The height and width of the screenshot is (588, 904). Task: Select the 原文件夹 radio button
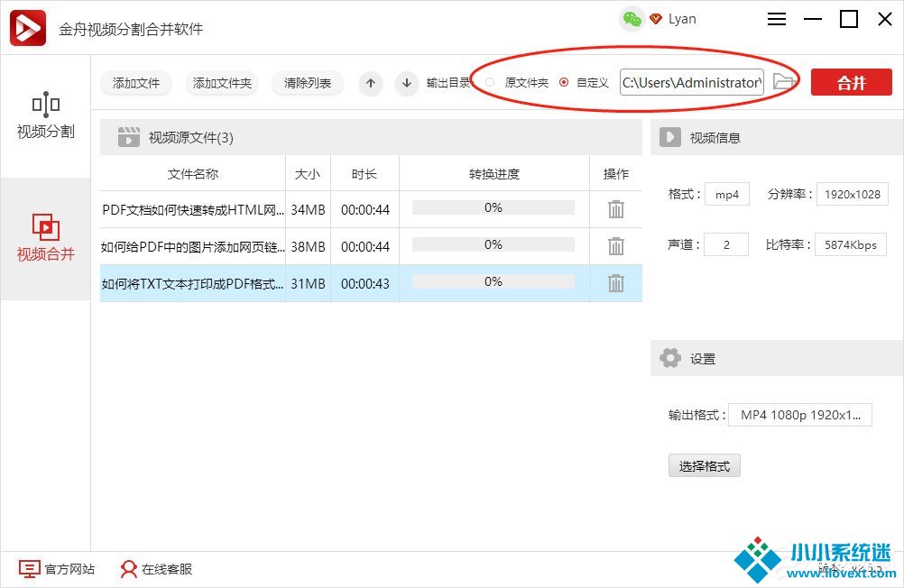(x=490, y=83)
